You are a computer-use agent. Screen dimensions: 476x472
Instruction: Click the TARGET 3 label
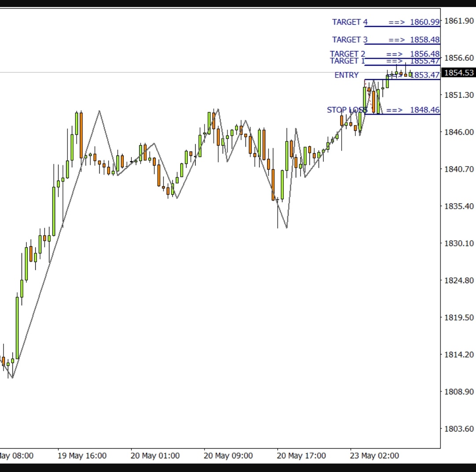point(350,40)
